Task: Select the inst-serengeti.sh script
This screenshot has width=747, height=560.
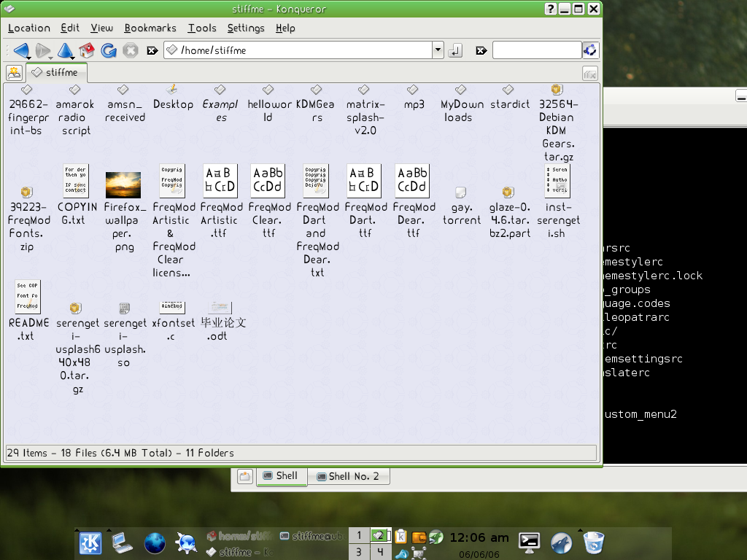Action: tap(557, 201)
